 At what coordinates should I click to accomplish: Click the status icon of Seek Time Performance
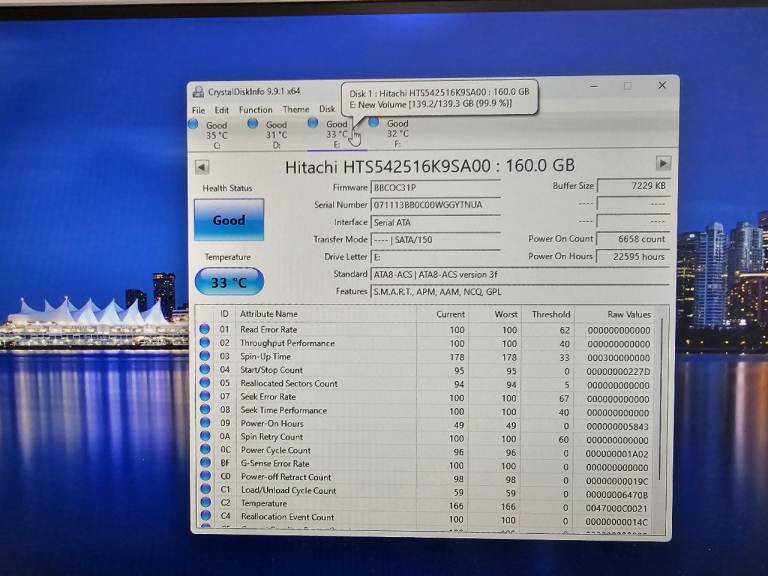pyautogui.click(x=205, y=409)
